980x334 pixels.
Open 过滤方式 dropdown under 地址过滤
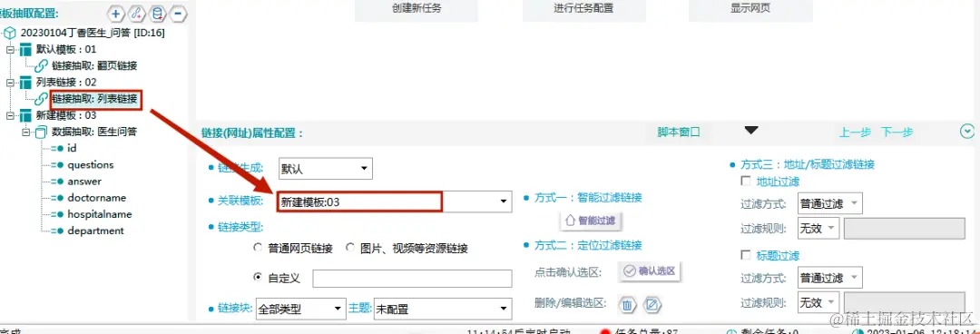(829, 203)
